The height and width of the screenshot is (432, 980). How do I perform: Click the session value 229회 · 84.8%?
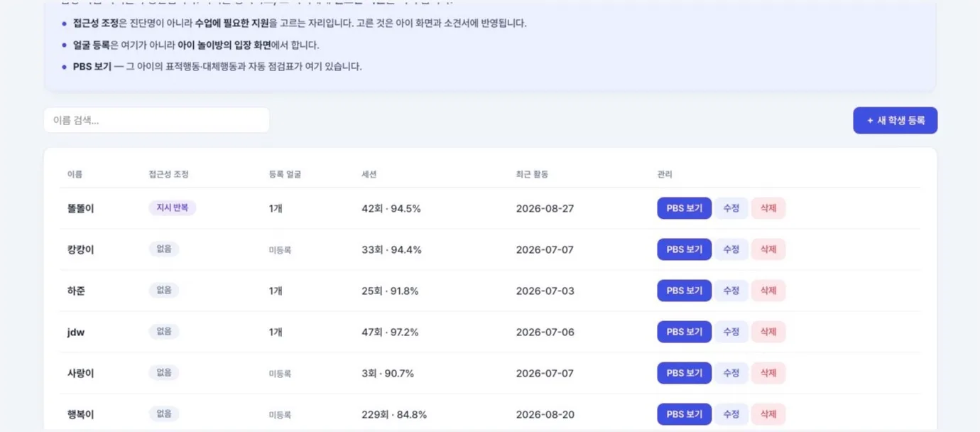(x=394, y=414)
